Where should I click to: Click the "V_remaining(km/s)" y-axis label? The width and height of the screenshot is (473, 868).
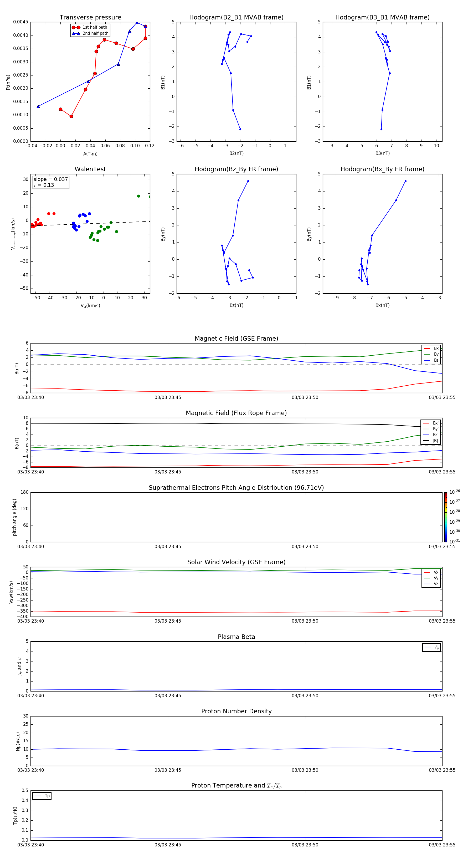tap(13, 234)
